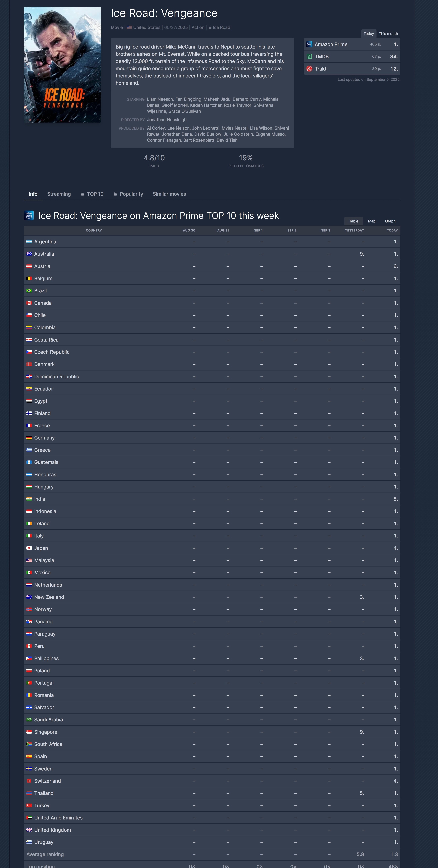Click the Trakt service icon
Screen dimensions: 438x868
tap(309, 69)
